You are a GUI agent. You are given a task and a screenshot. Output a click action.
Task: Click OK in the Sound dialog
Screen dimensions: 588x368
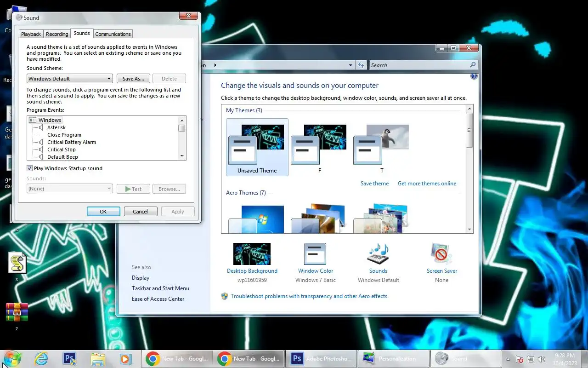[x=103, y=212]
